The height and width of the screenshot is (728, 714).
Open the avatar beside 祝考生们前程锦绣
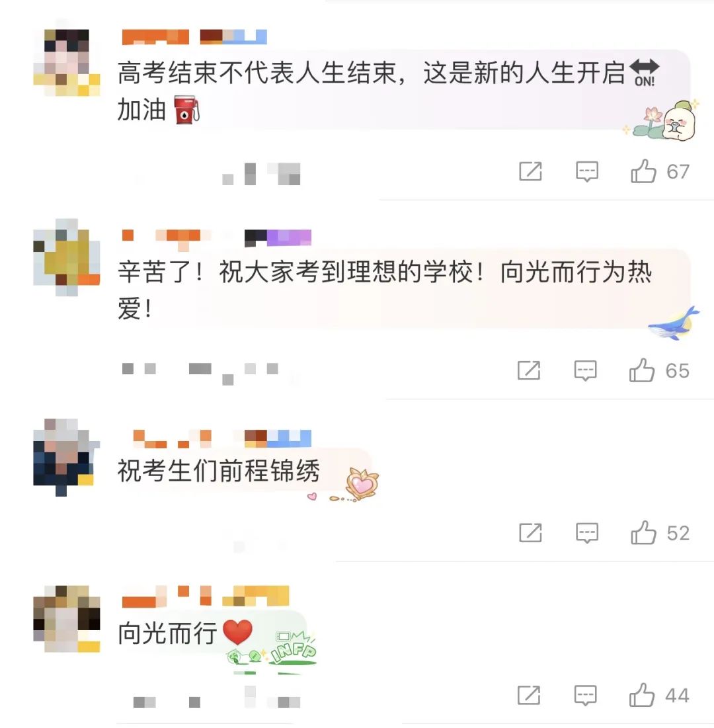[x=67, y=458]
